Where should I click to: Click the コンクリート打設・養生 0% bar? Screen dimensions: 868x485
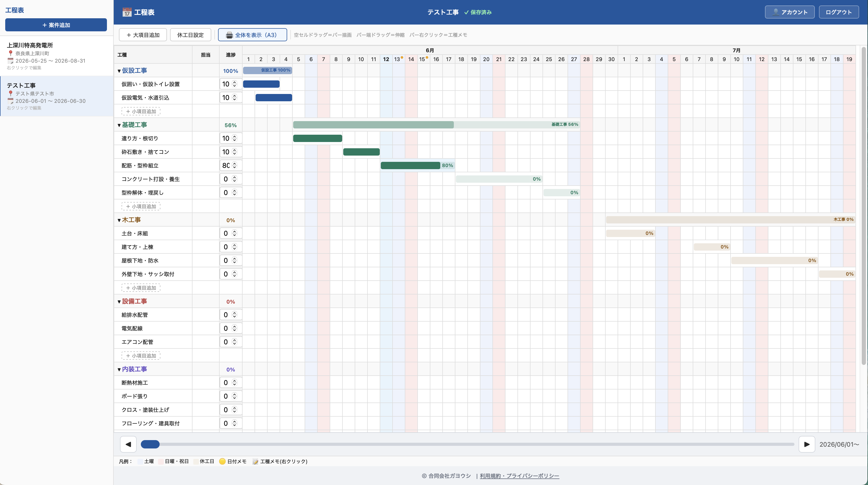(499, 179)
